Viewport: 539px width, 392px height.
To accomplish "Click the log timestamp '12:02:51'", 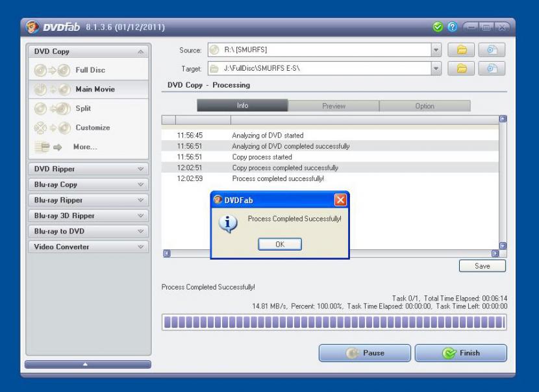I will click(190, 167).
